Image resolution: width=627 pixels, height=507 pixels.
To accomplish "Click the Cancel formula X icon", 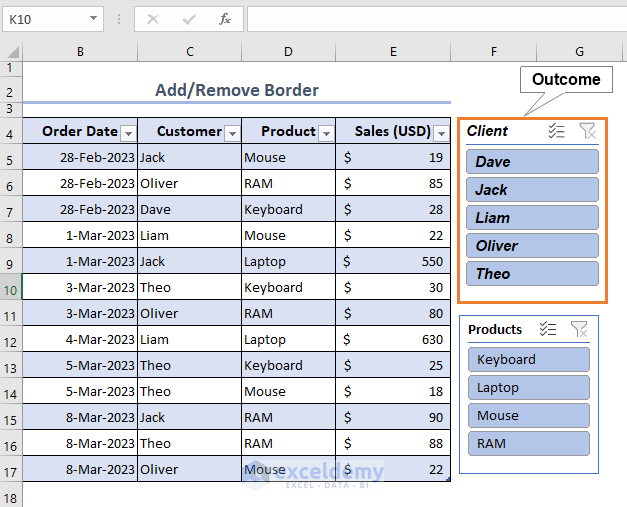I will pyautogui.click(x=153, y=19).
